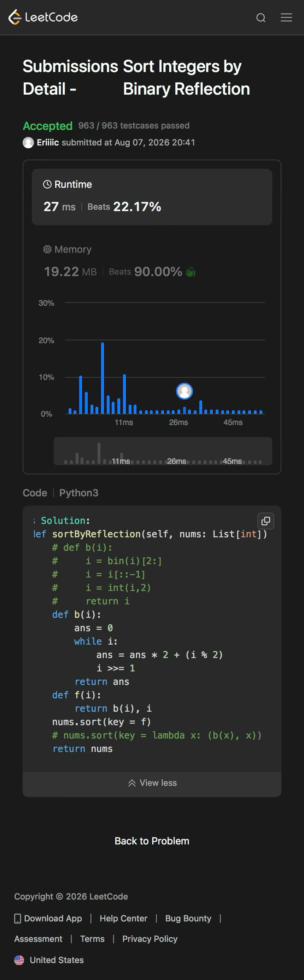The height and width of the screenshot is (980, 304).
Task: Copy the code with the copy icon
Action: click(266, 521)
